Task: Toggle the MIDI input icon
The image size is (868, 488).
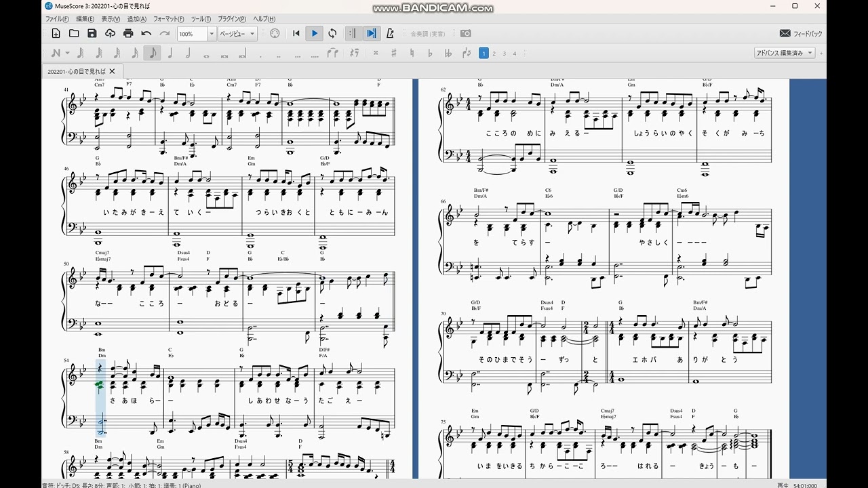Action: (x=275, y=33)
